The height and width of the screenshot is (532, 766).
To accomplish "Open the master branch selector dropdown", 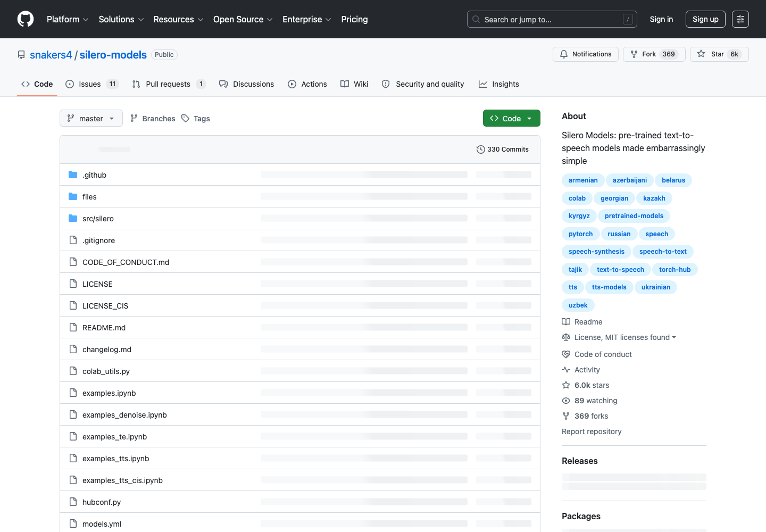I will click(x=91, y=118).
